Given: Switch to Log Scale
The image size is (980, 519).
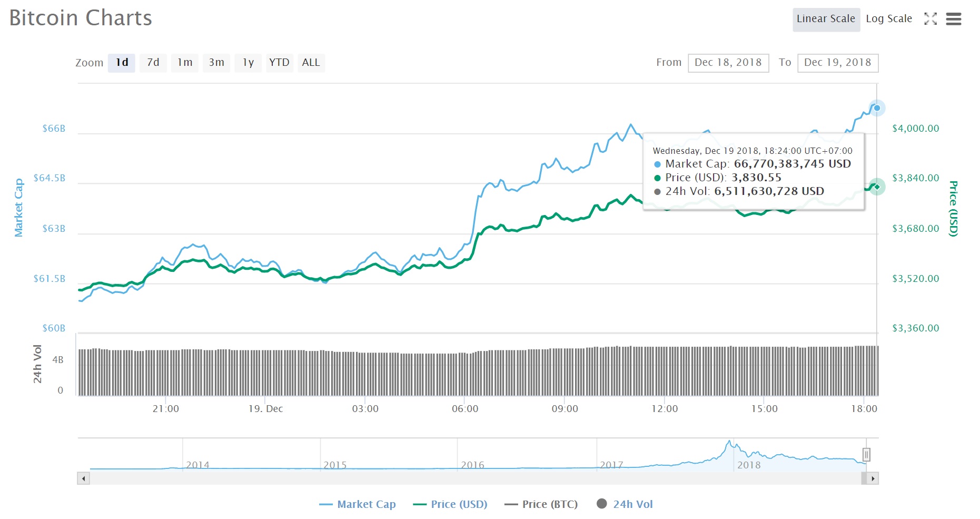Looking at the screenshot, I should [x=889, y=19].
